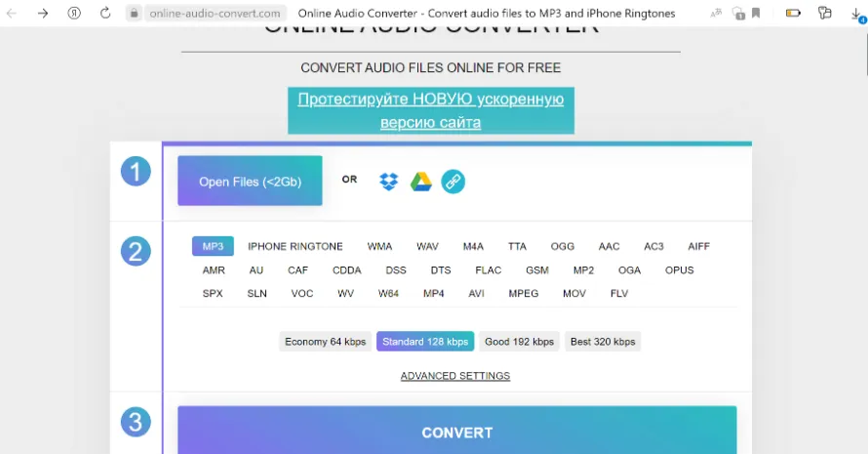This screenshot has height=454, width=868.
Task: Select the AU format
Action: [256, 270]
